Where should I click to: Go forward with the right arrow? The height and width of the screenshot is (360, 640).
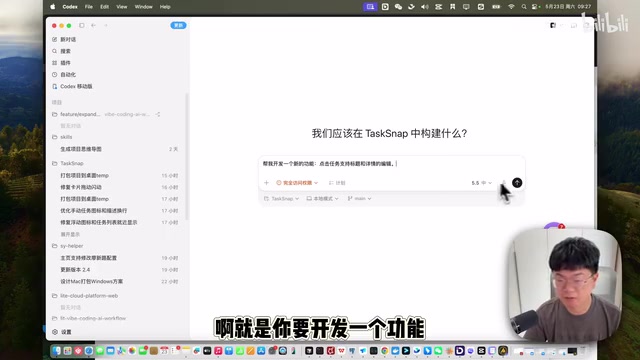click(106, 25)
